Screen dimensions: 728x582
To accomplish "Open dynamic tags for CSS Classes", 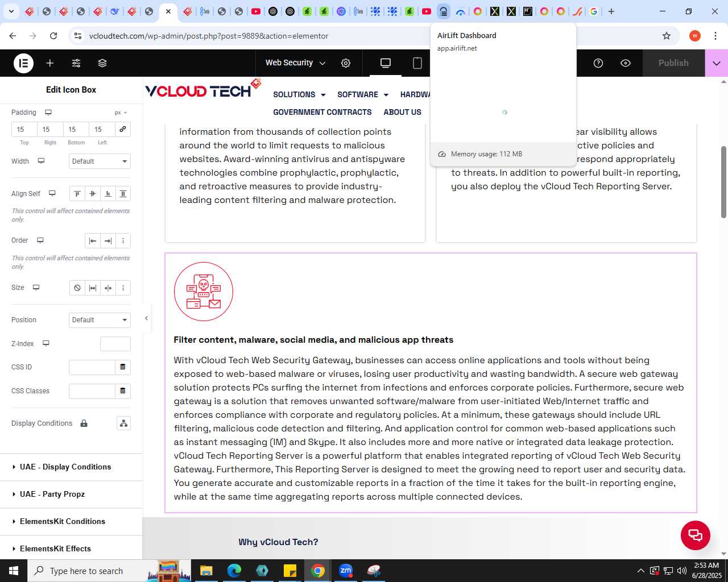I will (x=123, y=391).
